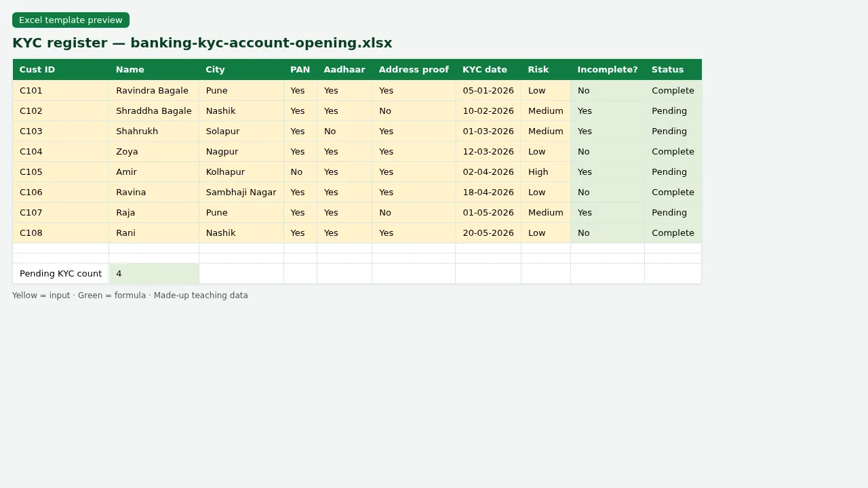Select the pending count value 4
Viewport: 868px width, 488px height.
[x=154, y=274]
